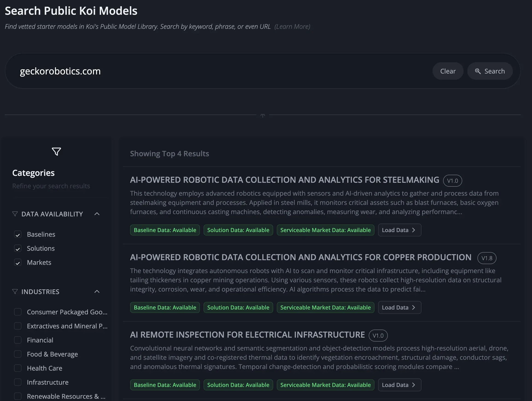Click the magnifier icon inside the Search button
Image resolution: width=532 pixels, height=401 pixels.
click(478, 71)
